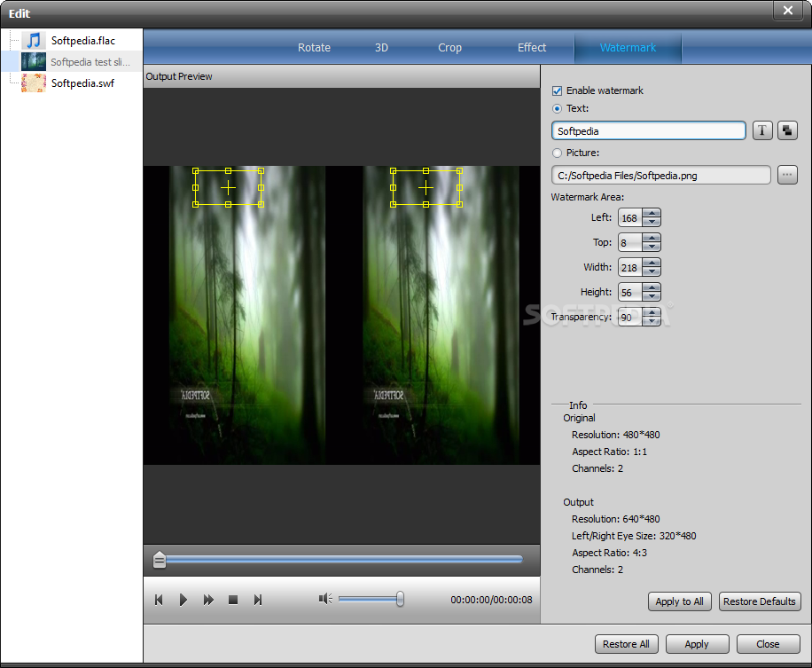This screenshot has width=812, height=668.
Task: Click the volume slider knob
Action: click(400, 599)
